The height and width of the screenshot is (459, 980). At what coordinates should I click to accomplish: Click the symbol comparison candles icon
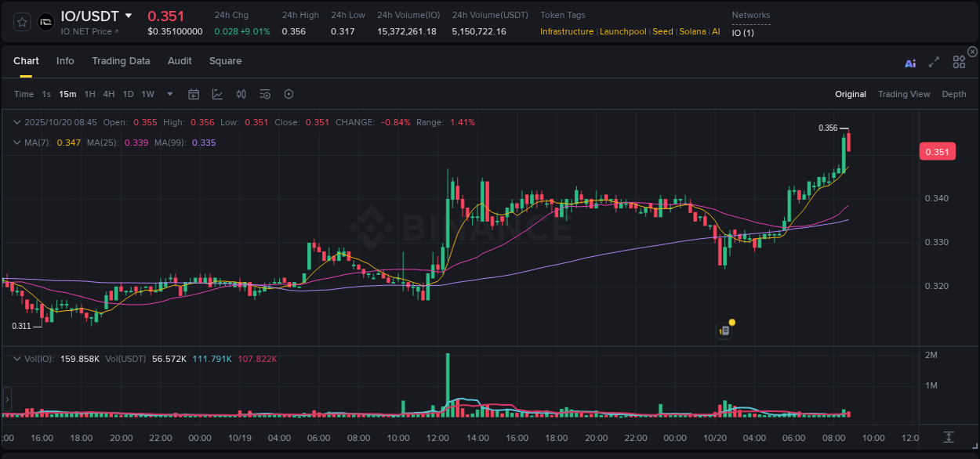click(241, 94)
